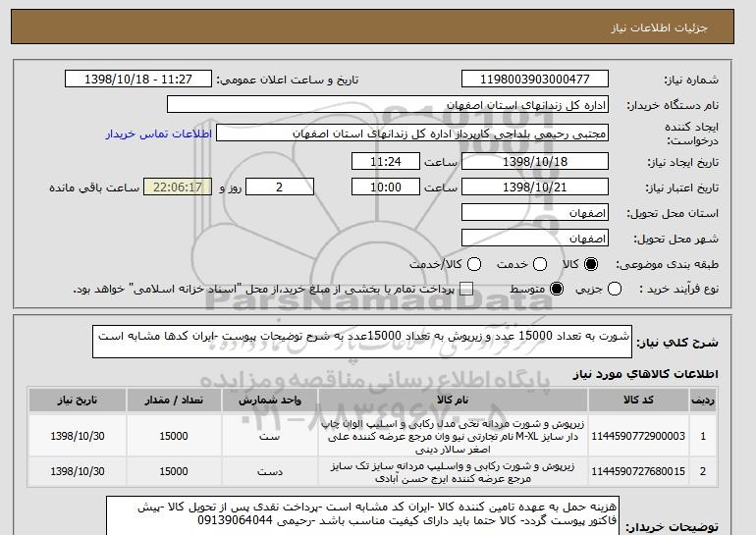Click the remaining days field showing 2
This screenshot has width=756, height=535.
click(280, 187)
